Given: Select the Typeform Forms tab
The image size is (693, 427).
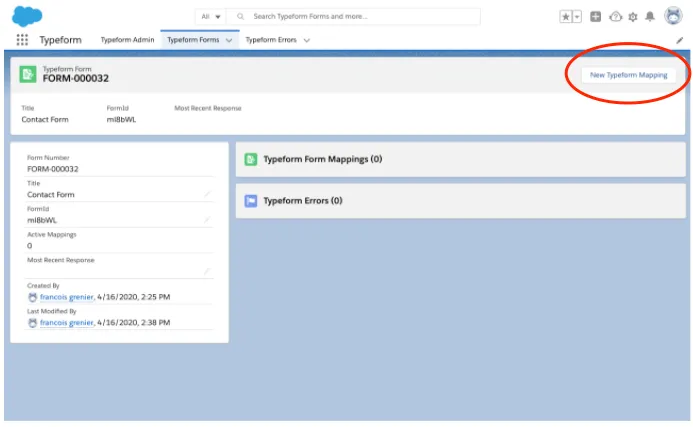Looking at the screenshot, I should click(x=193, y=40).
